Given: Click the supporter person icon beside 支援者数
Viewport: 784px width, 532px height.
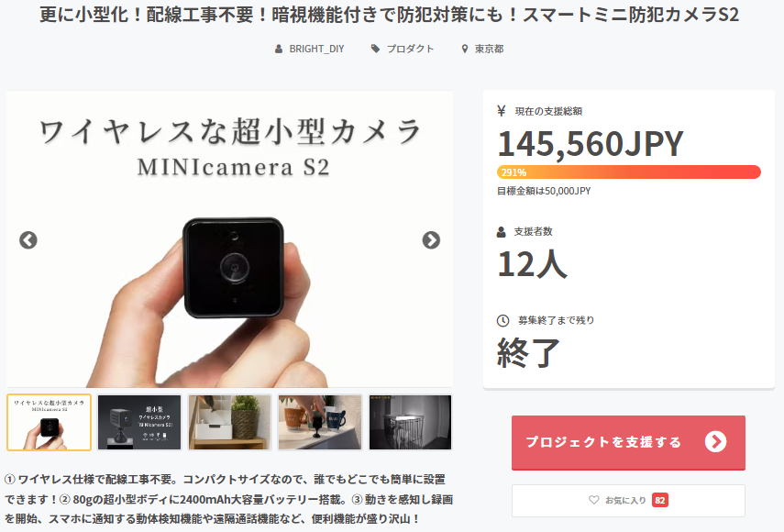Looking at the screenshot, I should tap(502, 231).
